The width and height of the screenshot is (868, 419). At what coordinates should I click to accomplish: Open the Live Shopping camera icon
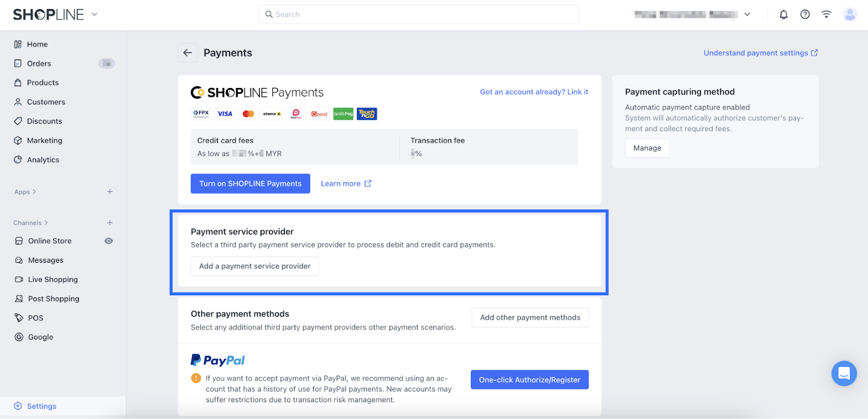pos(19,280)
